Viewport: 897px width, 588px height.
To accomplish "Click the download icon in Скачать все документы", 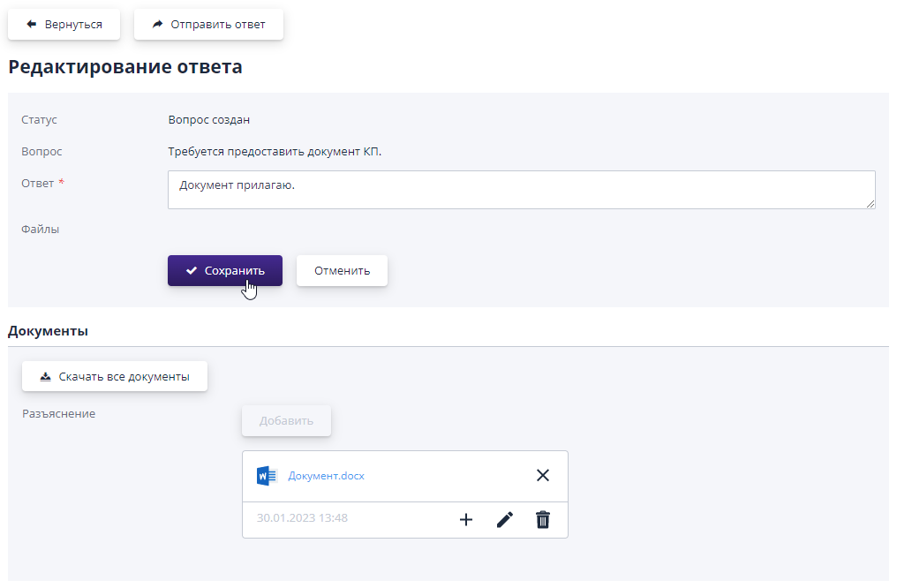I will pos(46,377).
